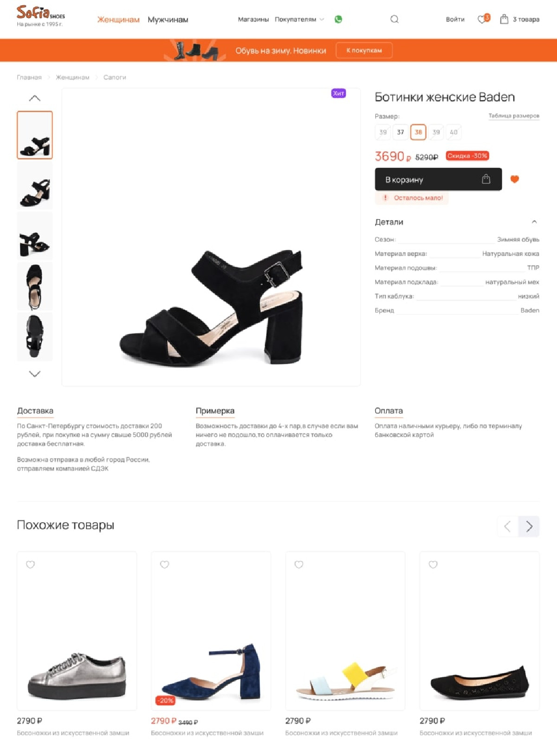Select the top-down view sandal thumbnail
This screenshot has height=756, width=557.
pyautogui.click(x=35, y=286)
